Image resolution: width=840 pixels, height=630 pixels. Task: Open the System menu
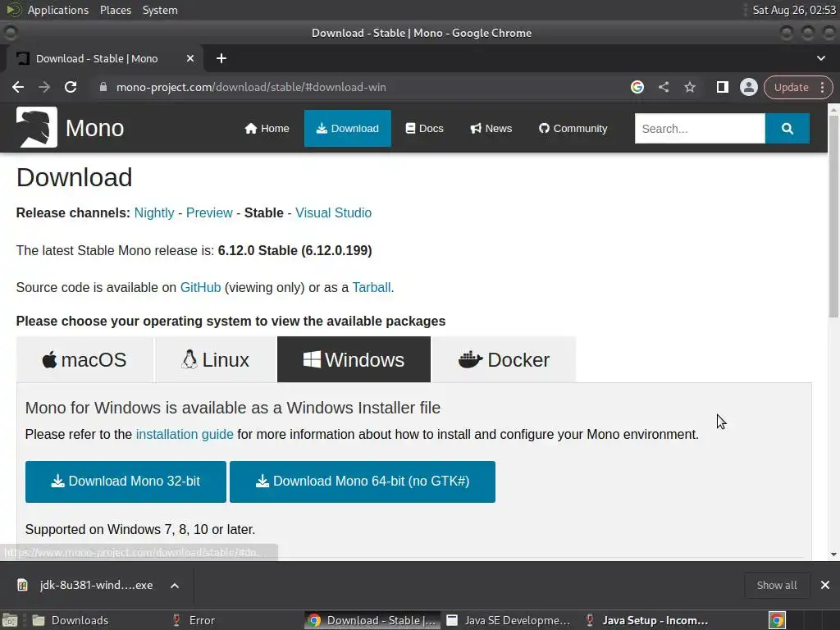coord(160,10)
